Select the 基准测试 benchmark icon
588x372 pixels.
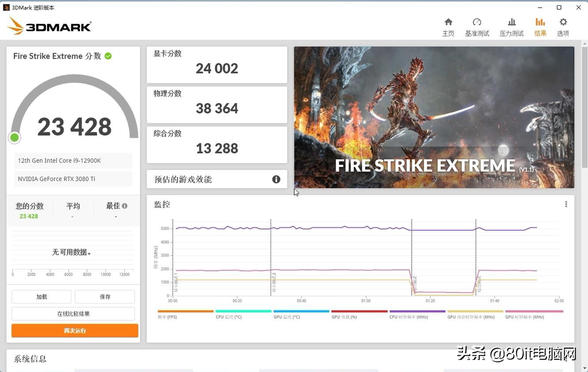[x=477, y=26]
